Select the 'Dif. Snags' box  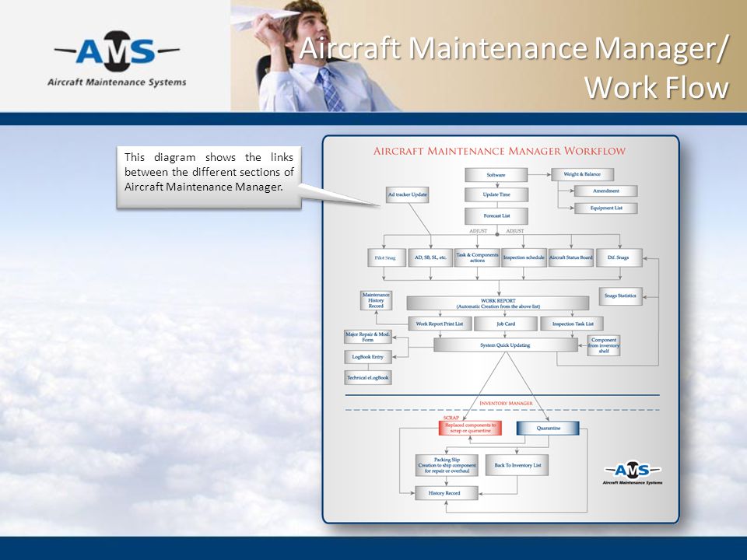(619, 257)
